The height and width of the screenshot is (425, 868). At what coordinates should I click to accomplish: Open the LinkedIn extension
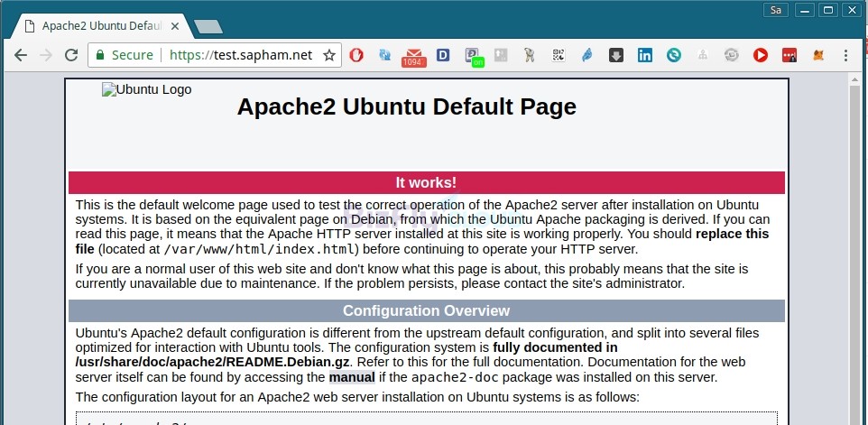point(645,55)
